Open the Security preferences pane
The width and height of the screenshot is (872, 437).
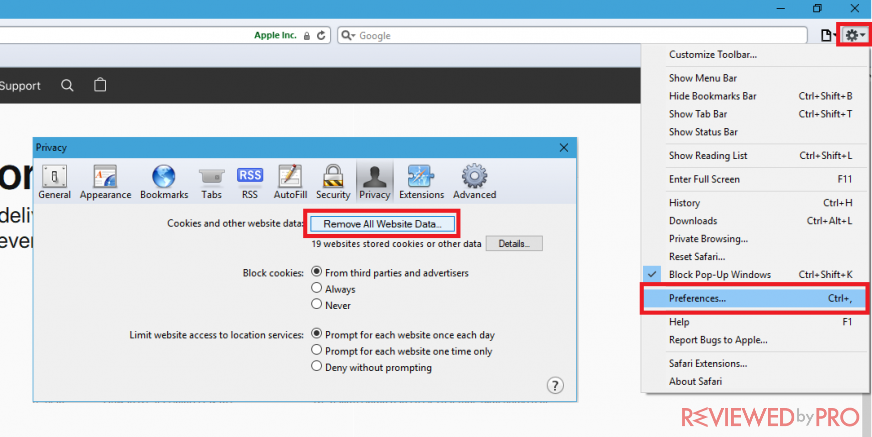click(x=333, y=182)
